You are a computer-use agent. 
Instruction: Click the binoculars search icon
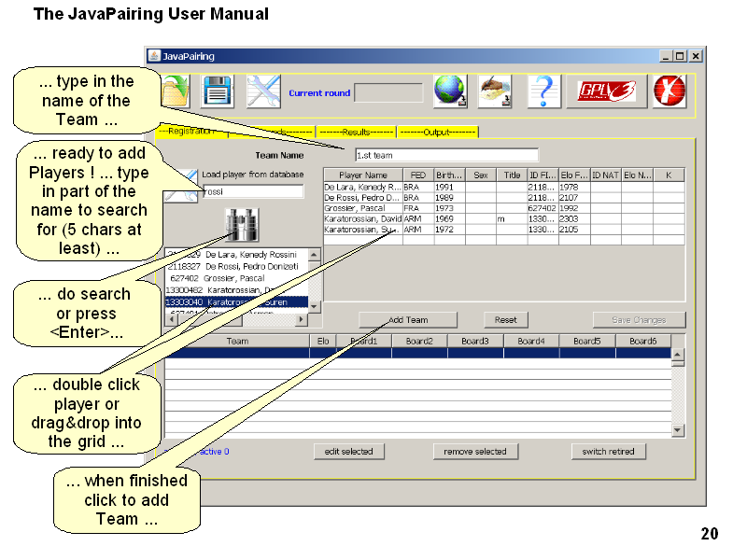coord(242,223)
